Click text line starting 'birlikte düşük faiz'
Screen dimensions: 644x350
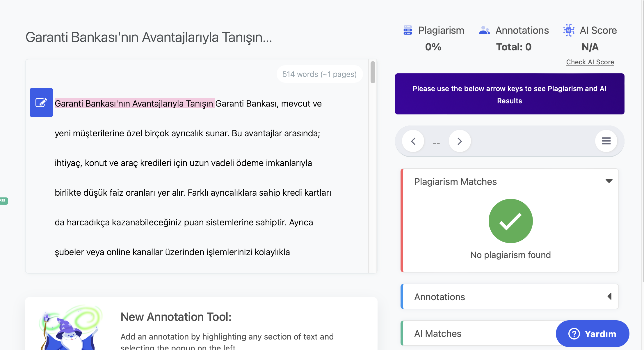point(193,193)
